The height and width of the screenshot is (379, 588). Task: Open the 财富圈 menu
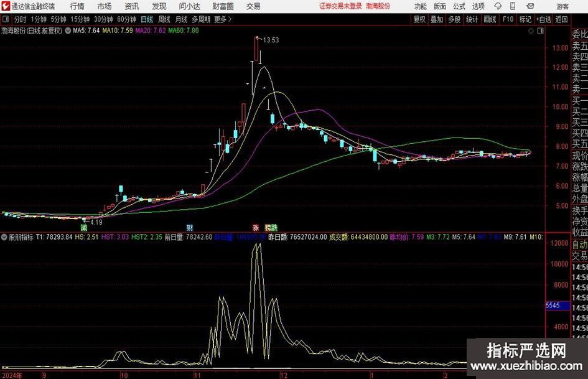(x=223, y=6)
